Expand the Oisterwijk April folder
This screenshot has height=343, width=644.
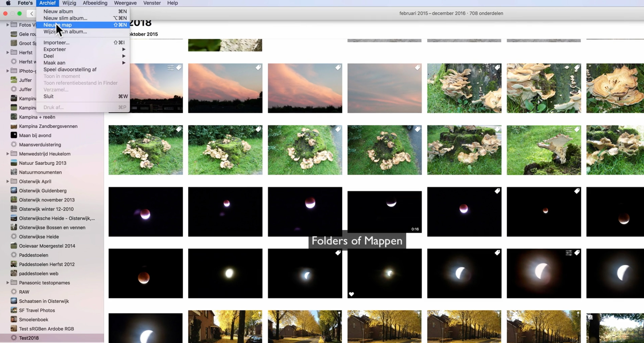pyautogui.click(x=8, y=181)
